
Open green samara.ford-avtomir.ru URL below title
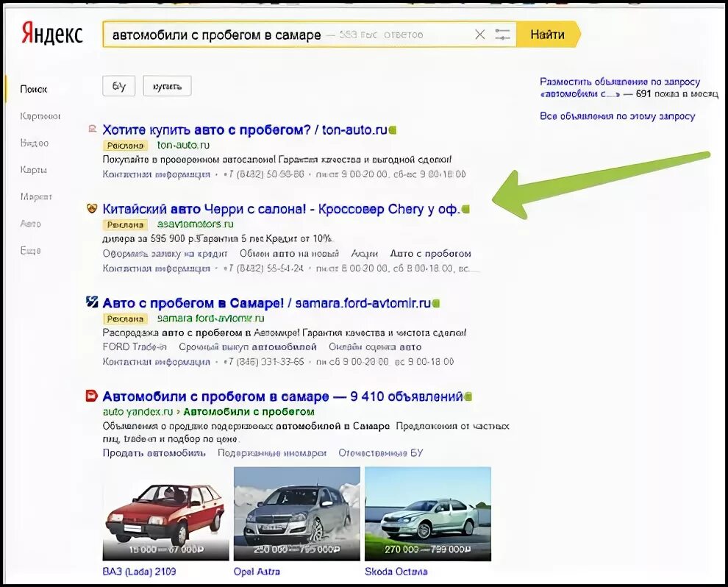pos(211,318)
